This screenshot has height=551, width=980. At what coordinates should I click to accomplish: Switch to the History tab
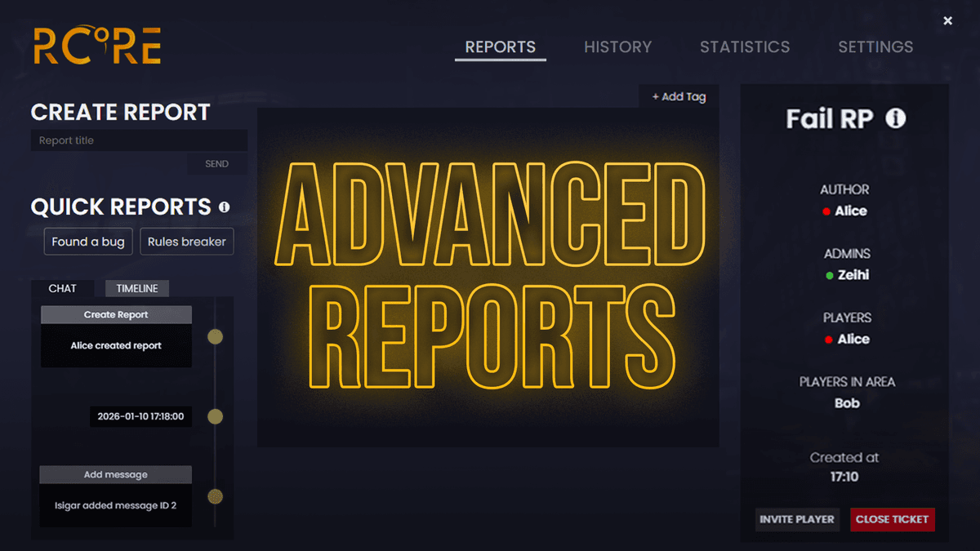pyautogui.click(x=617, y=47)
